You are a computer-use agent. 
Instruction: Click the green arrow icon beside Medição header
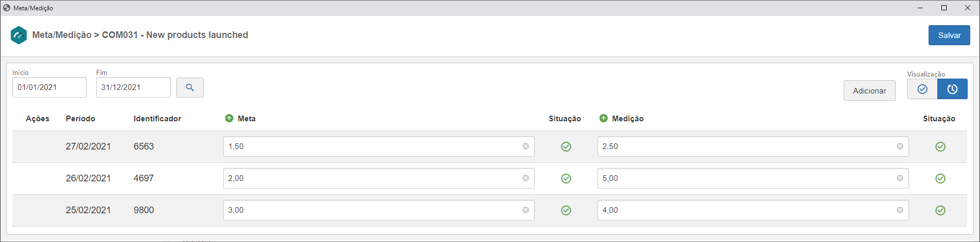coord(604,118)
